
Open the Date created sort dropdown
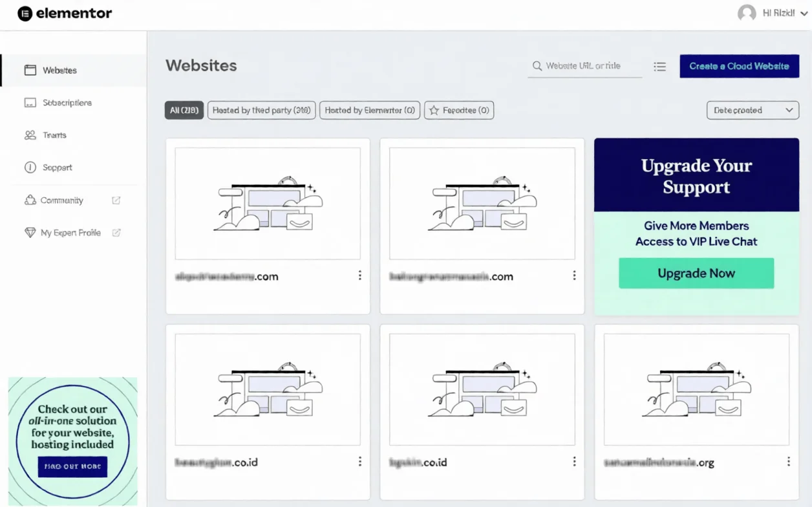[x=753, y=111]
